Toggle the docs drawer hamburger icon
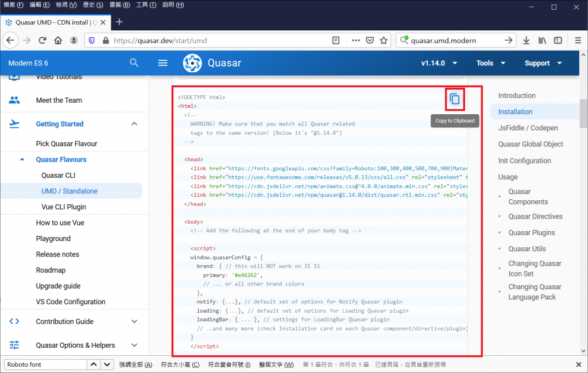588x373 pixels. 163,63
